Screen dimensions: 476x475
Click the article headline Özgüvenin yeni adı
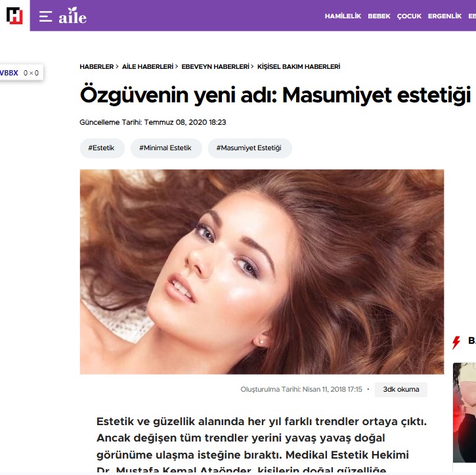[275, 95]
